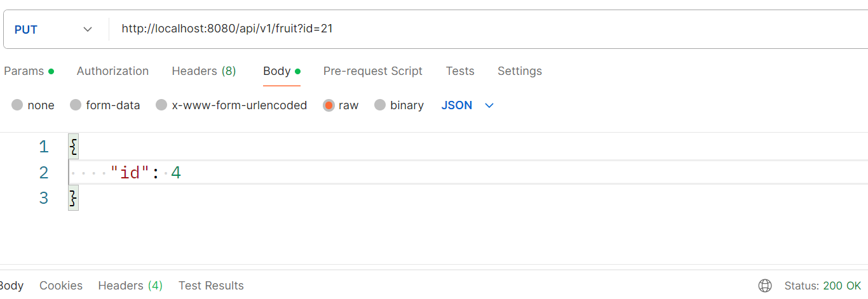Expand the JSON format dropdown
This screenshot has height=299, width=868.
tap(468, 105)
